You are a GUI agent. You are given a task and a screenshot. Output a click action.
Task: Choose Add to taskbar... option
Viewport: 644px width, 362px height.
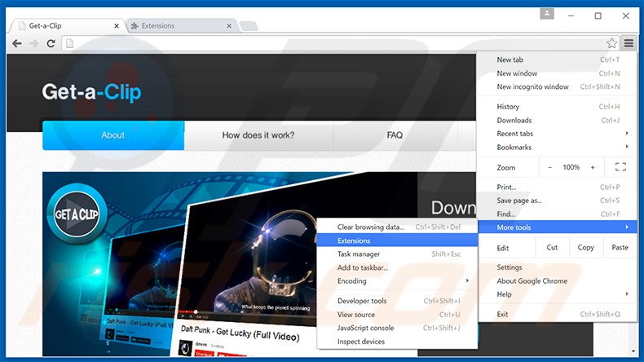pyautogui.click(x=397, y=267)
